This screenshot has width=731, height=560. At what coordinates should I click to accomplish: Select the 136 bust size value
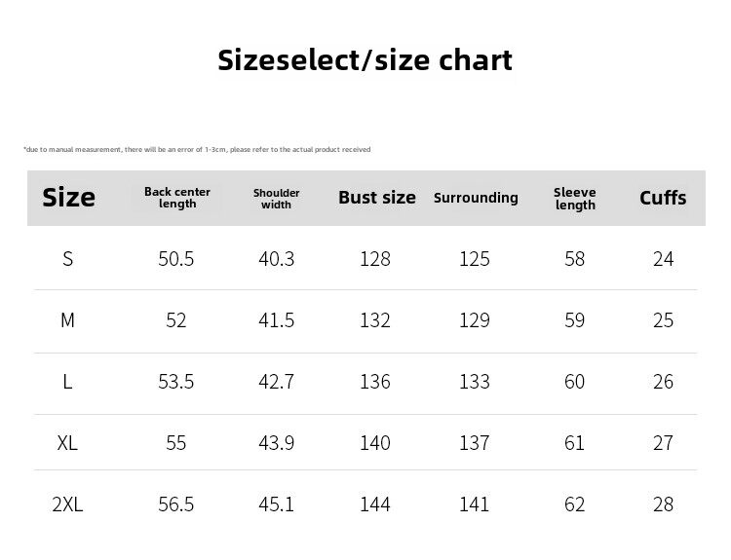coord(375,382)
